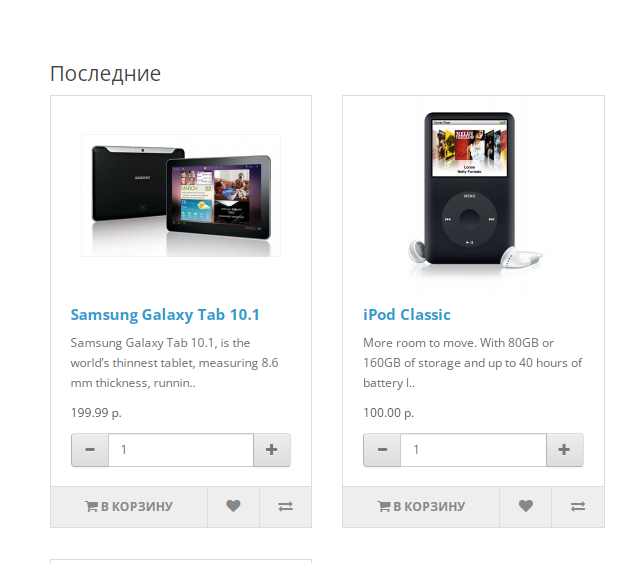Increase Samsung Galaxy Tab quantity with plus

click(272, 450)
